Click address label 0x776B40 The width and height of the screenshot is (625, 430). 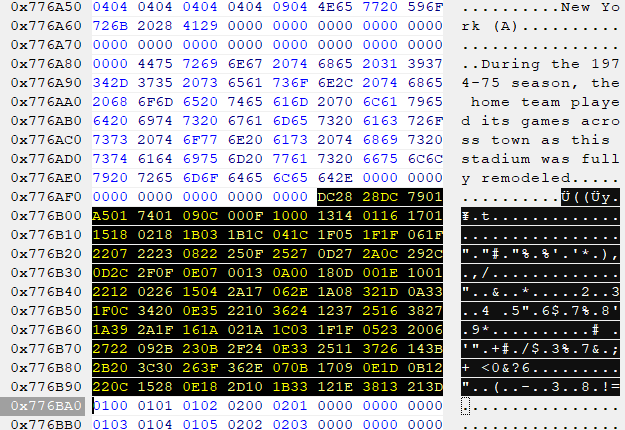[x=46, y=292]
